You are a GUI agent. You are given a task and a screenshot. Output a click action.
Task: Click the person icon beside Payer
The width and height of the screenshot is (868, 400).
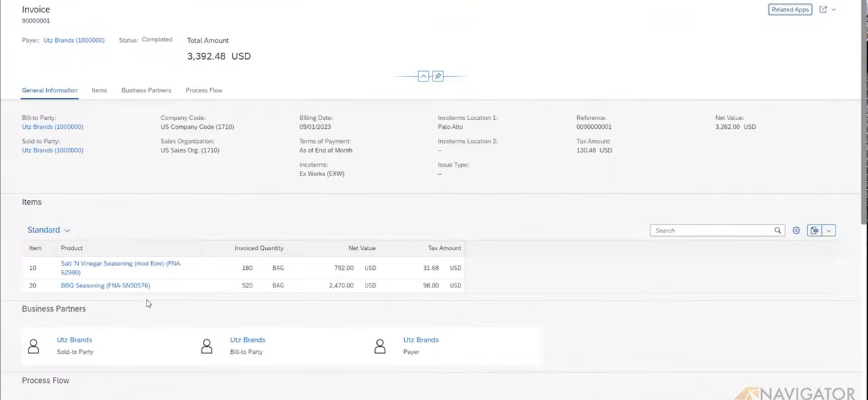coord(380,346)
